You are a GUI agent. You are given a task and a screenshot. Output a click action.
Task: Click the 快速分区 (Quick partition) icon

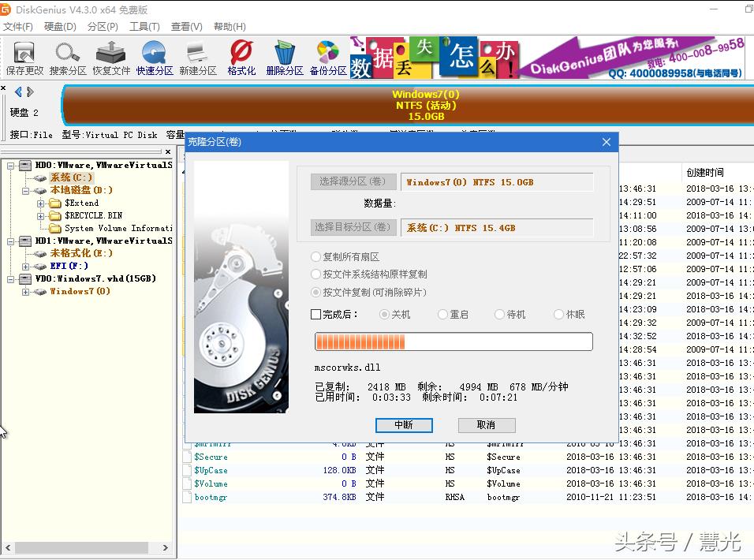point(155,58)
